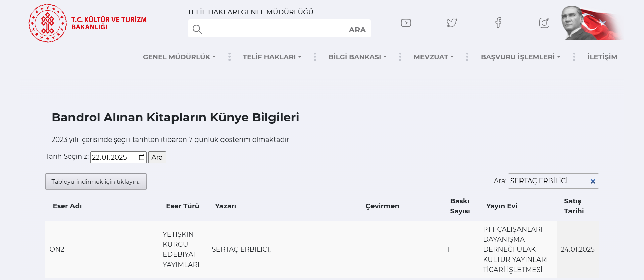The height and width of the screenshot is (280, 644).
Task: Expand the GENEL MÜDÜRLÜK menu
Action: click(179, 57)
